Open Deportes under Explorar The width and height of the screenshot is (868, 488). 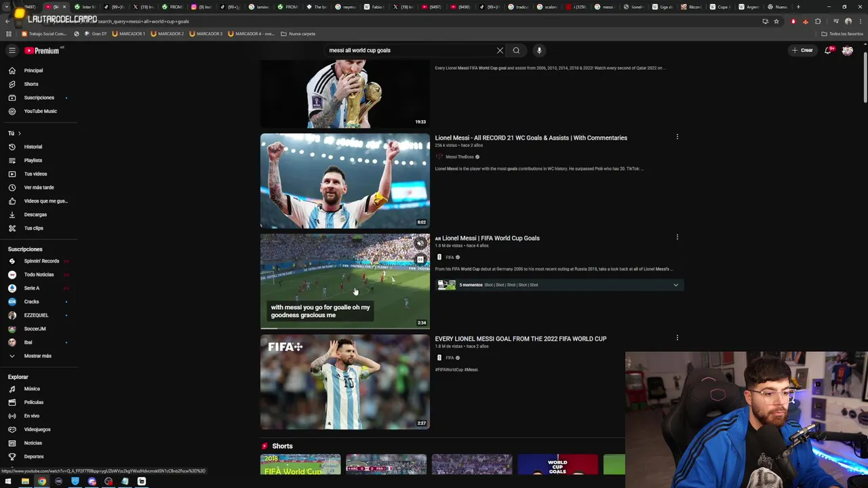coord(33,457)
